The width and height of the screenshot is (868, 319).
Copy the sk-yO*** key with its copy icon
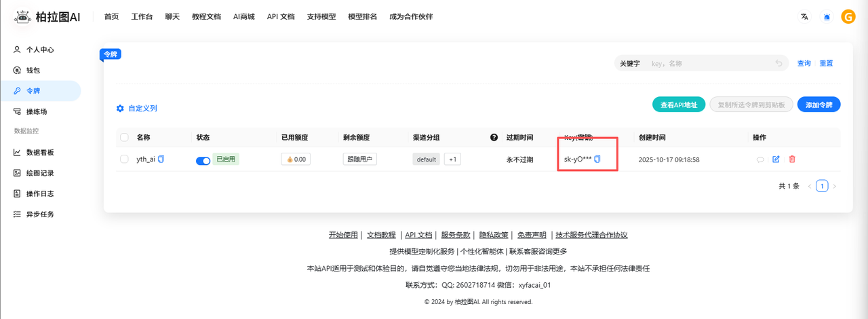click(x=597, y=159)
